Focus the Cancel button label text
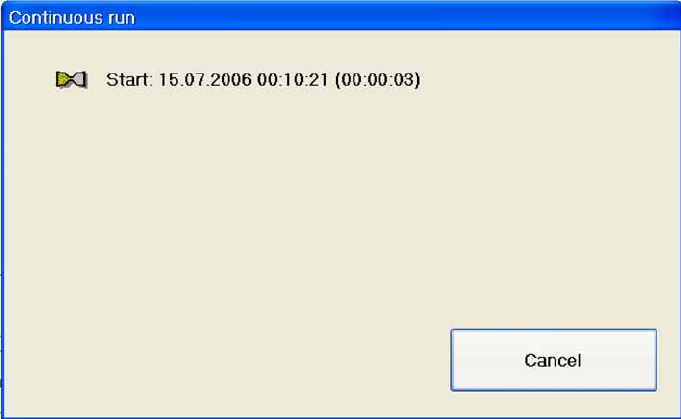Screen dimensions: 681x419 pyautogui.click(x=552, y=360)
